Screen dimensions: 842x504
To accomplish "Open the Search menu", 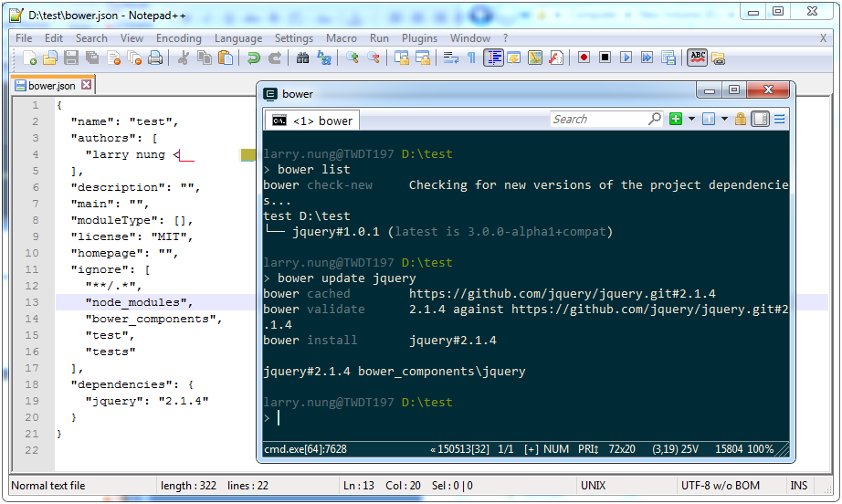I will (91, 38).
